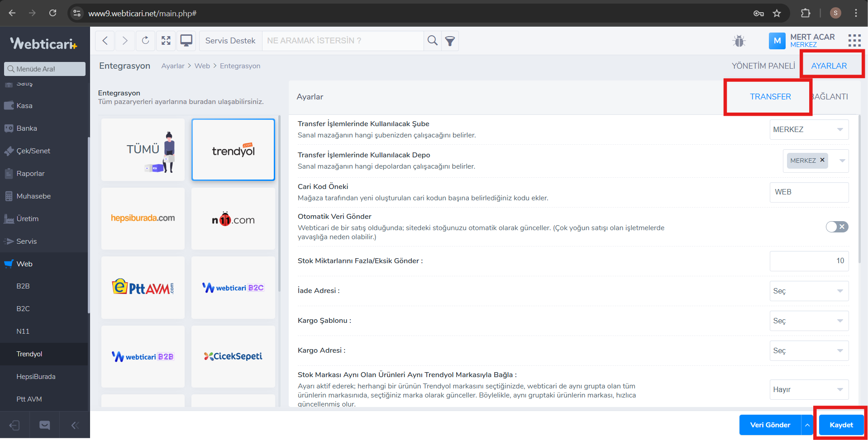Select the hepsiburada.com marketplace card
The image size is (868, 440).
coord(143,218)
